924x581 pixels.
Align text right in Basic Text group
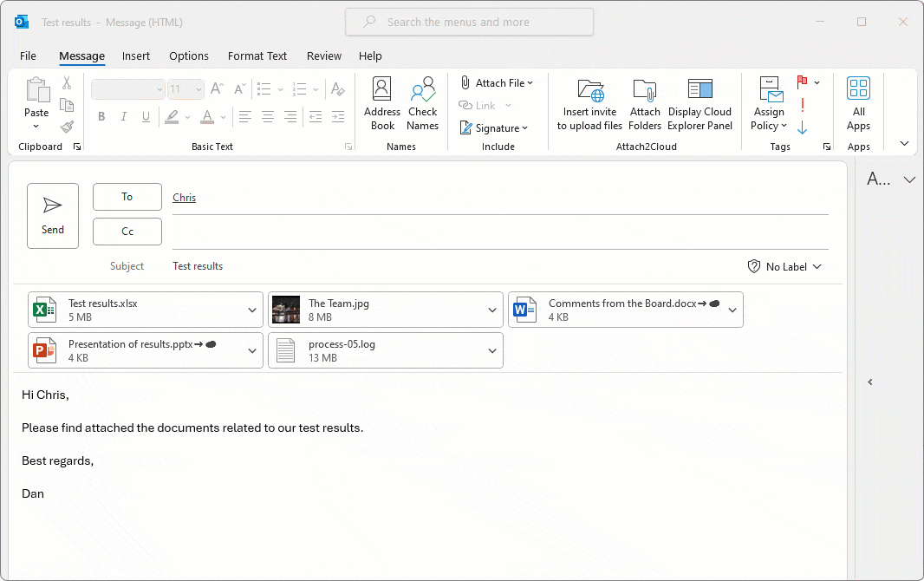tap(290, 117)
